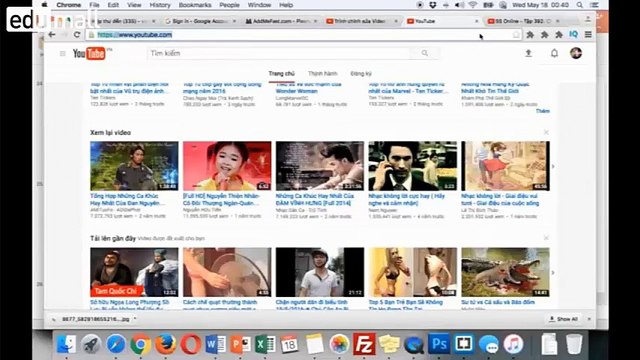Open the Bookmarks menu
Viewport: 640px width, 360px height.
click(x=195, y=5)
